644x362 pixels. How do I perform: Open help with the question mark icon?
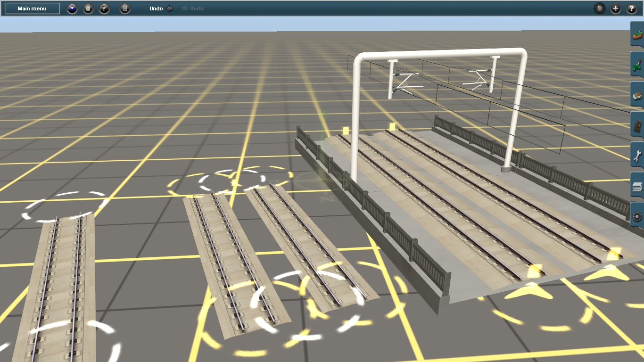[x=632, y=8]
